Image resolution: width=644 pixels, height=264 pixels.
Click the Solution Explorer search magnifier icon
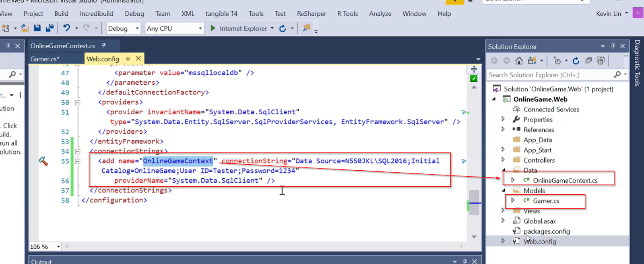(617, 74)
